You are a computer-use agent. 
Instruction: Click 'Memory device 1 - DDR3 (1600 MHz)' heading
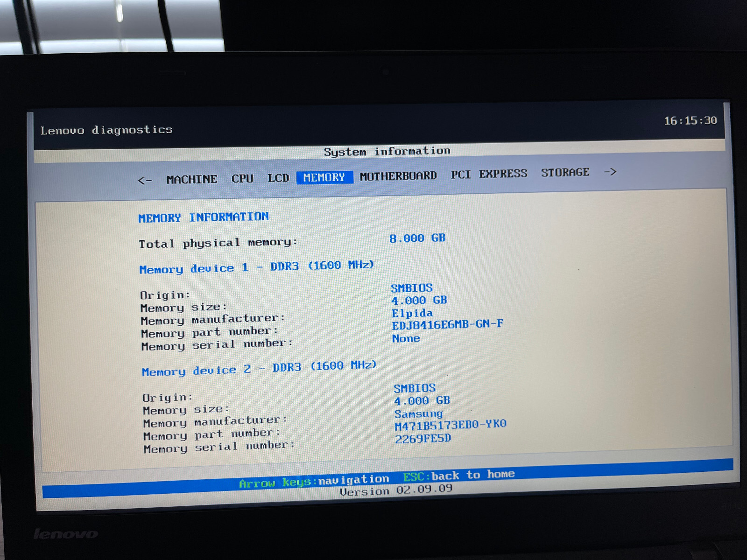click(x=257, y=267)
